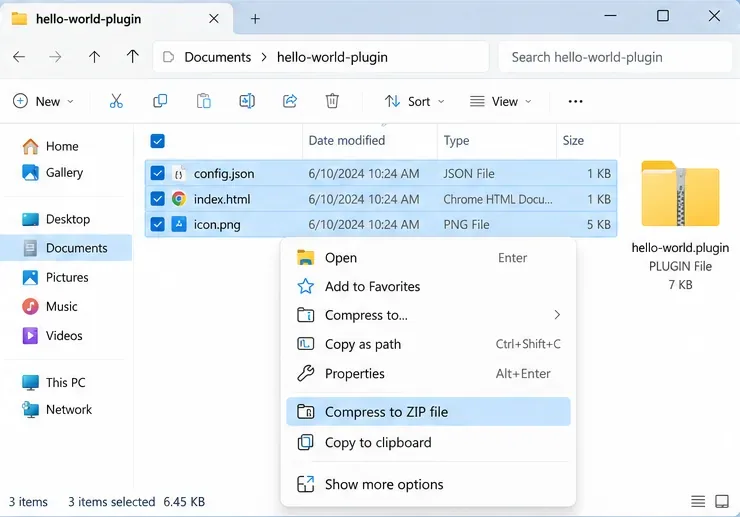Click the Rename icon in toolbar

(247, 101)
